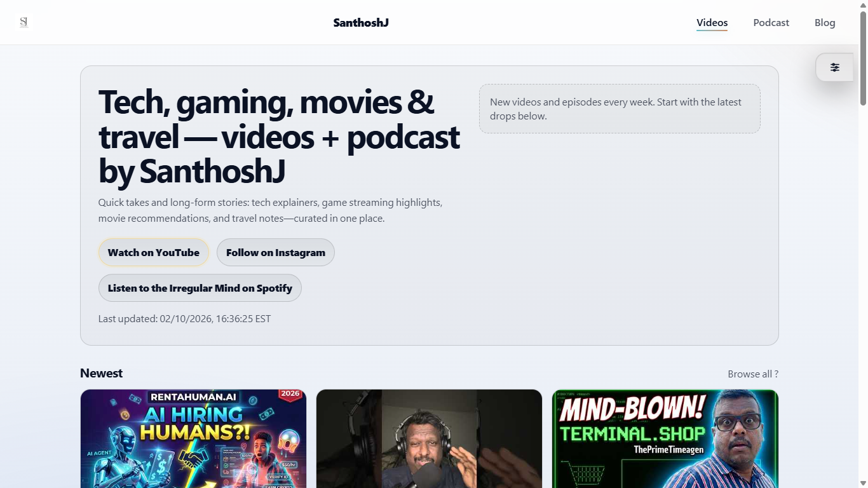Listen to the Irregular Mind on Spotify
The image size is (868, 488).
coord(200,288)
